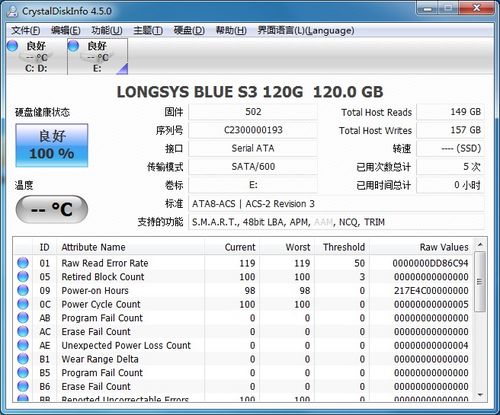Click raw value 00000000000005
This screenshot has width=500, height=415.
click(431, 304)
